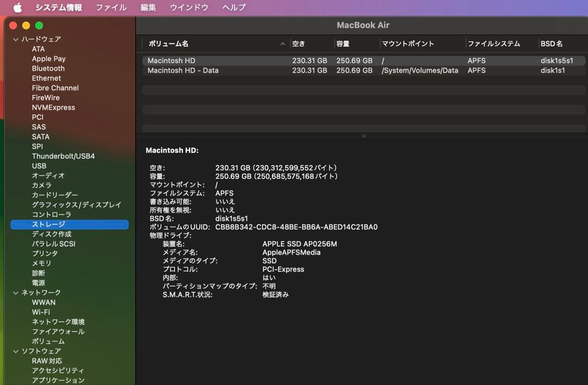This screenshot has width=588, height=385.
Task: Open the ウインドウ menu
Action: coord(189,8)
